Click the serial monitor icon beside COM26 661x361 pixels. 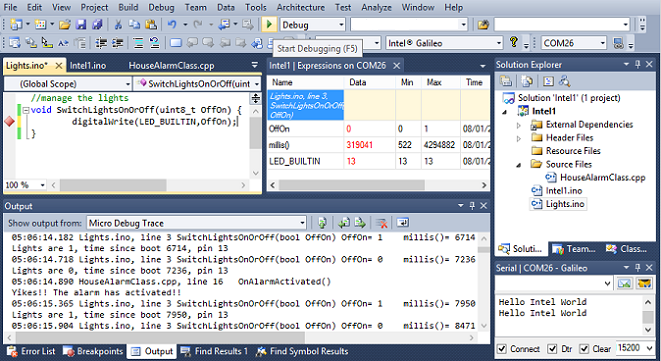(618, 43)
